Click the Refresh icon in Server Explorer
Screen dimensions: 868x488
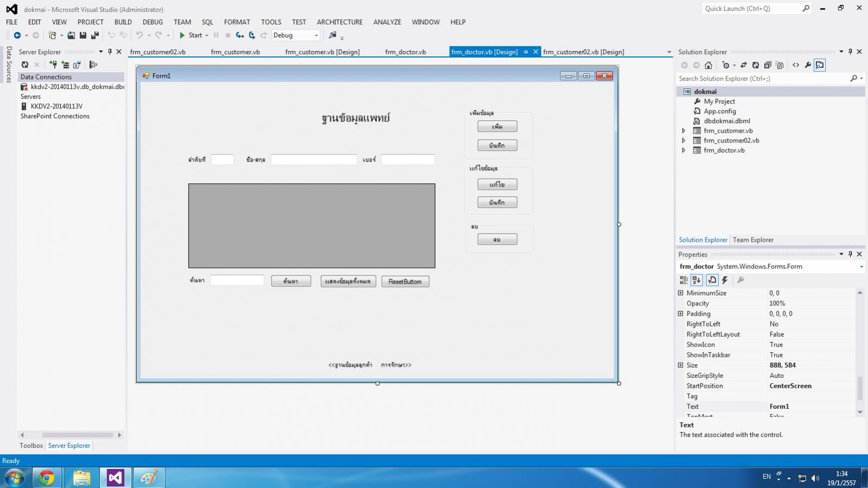(25, 65)
